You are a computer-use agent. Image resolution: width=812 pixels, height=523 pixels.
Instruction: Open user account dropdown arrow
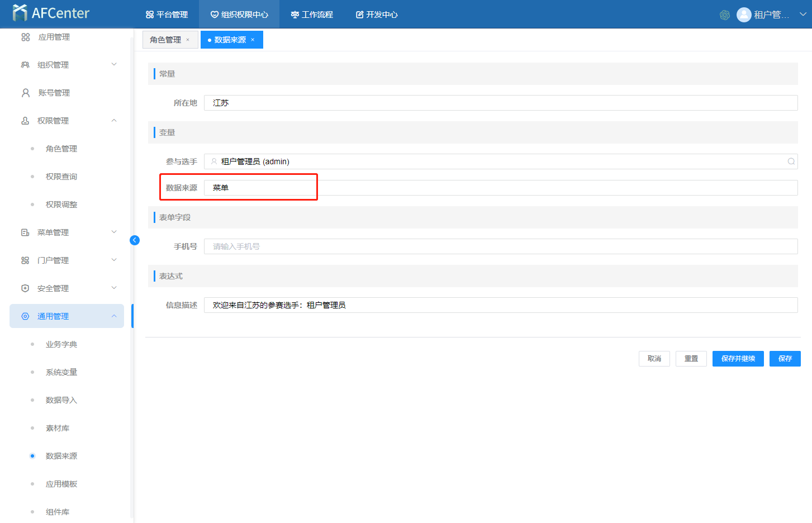coord(802,15)
